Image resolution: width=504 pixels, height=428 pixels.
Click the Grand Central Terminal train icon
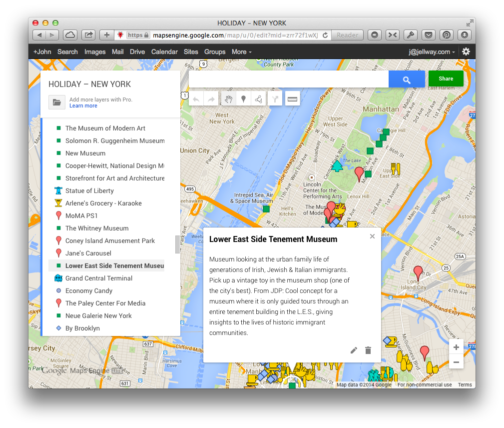[58, 278]
